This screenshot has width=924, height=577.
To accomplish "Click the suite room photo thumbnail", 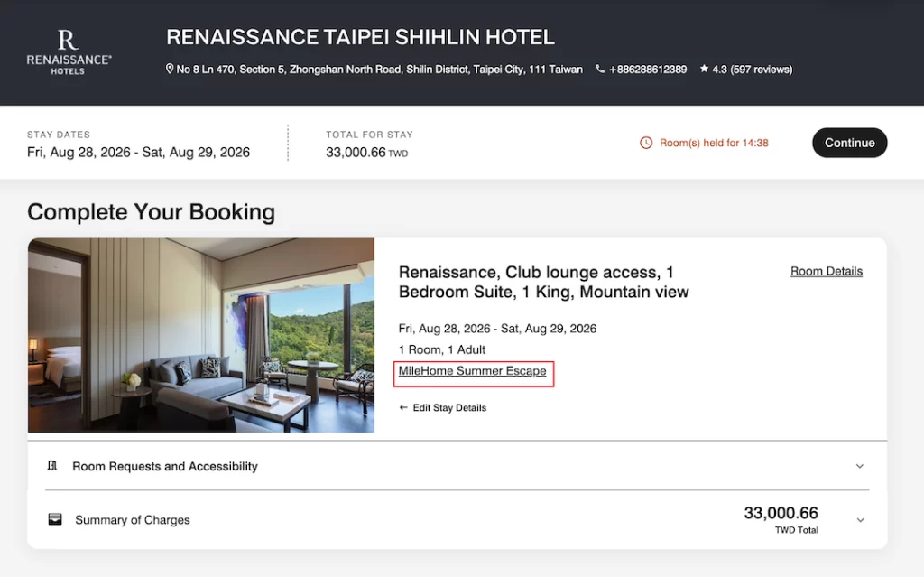I will coord(201,335).
